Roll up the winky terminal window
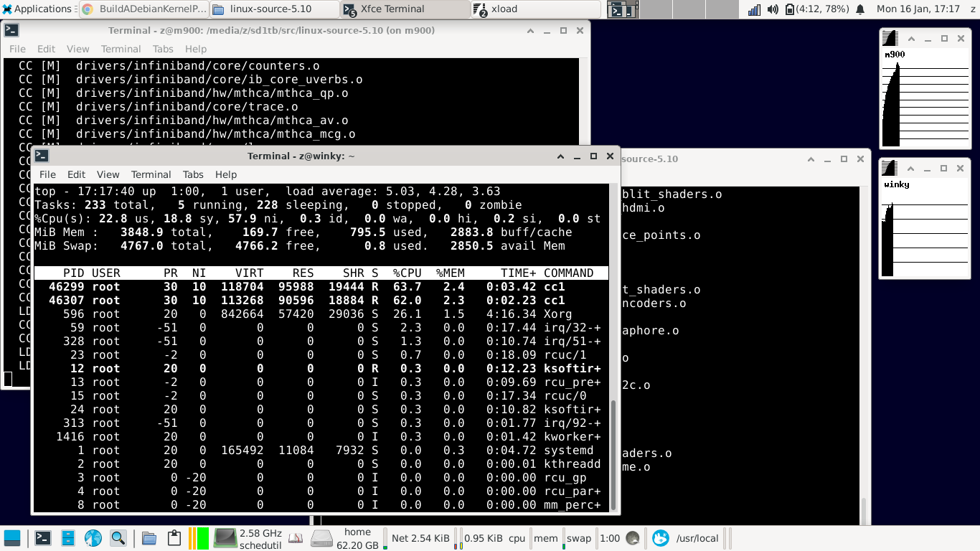The width and height of the screenshot is (980, 551). click(561, 156)
